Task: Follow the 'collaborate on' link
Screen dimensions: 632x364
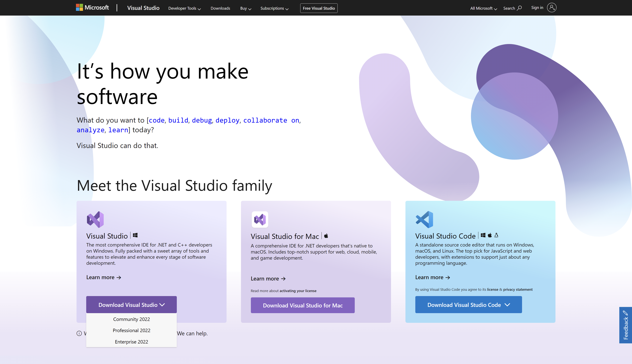Action: 271,120
